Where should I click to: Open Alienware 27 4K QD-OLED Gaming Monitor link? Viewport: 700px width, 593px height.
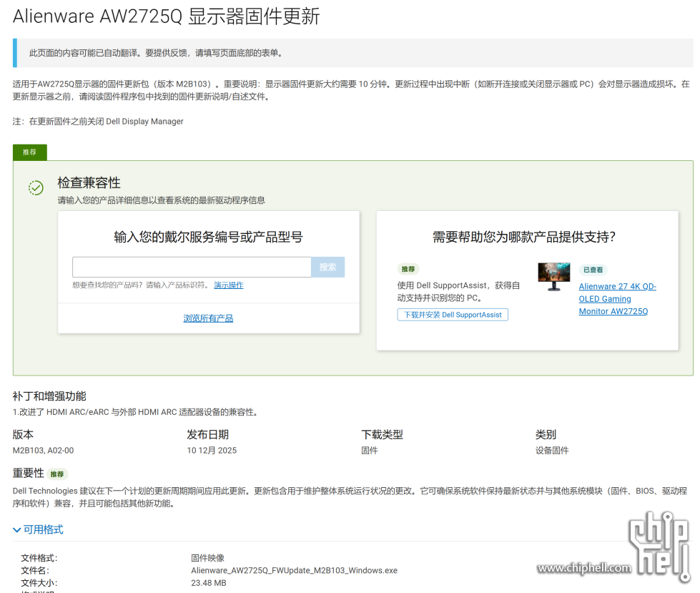coord(617,299)
